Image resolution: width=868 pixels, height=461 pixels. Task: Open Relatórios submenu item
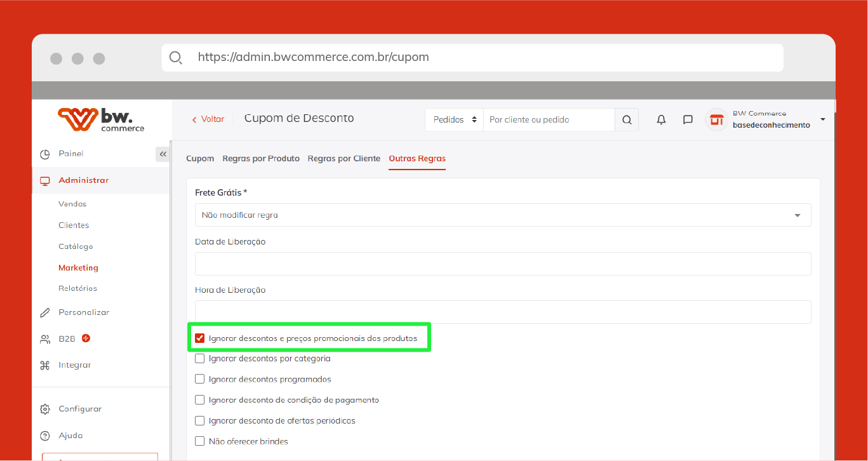[x=77, y=288]
